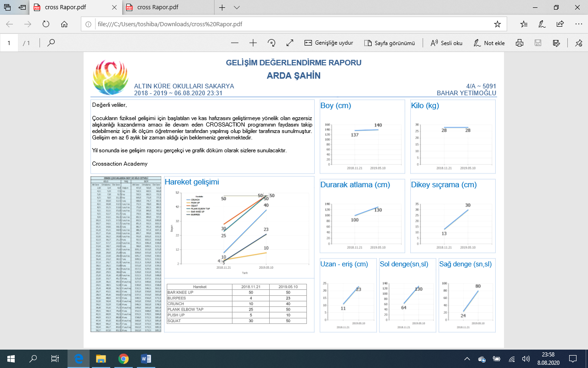This screenshot has width=588, height=368.
Task: Show tab preview dropdown chevron
Action: tap(237, 7)
